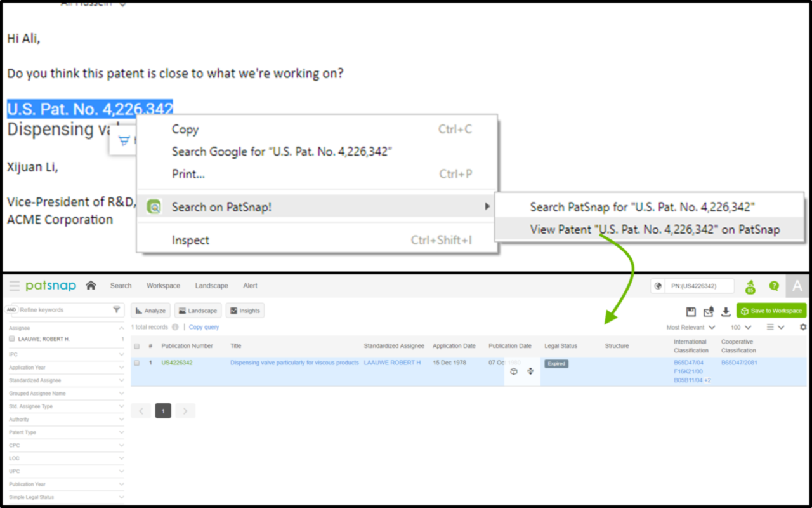Click the Landscape button beside Analyze
The image size is (812, 508).
(x=198, y=311)
